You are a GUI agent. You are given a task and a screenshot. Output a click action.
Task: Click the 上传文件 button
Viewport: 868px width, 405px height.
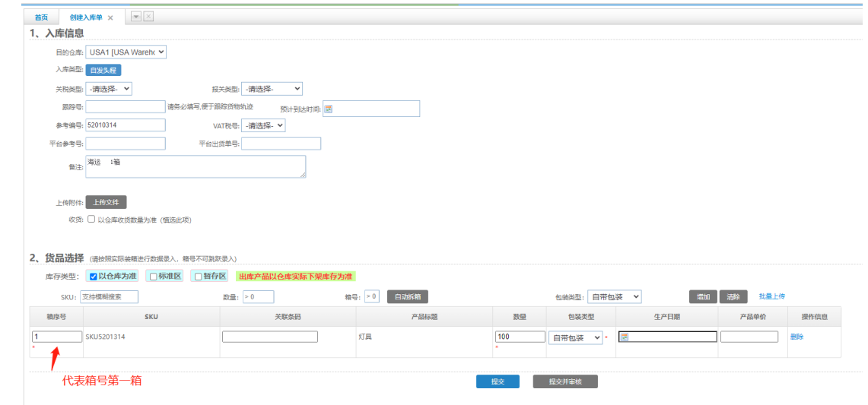point(106,202)
